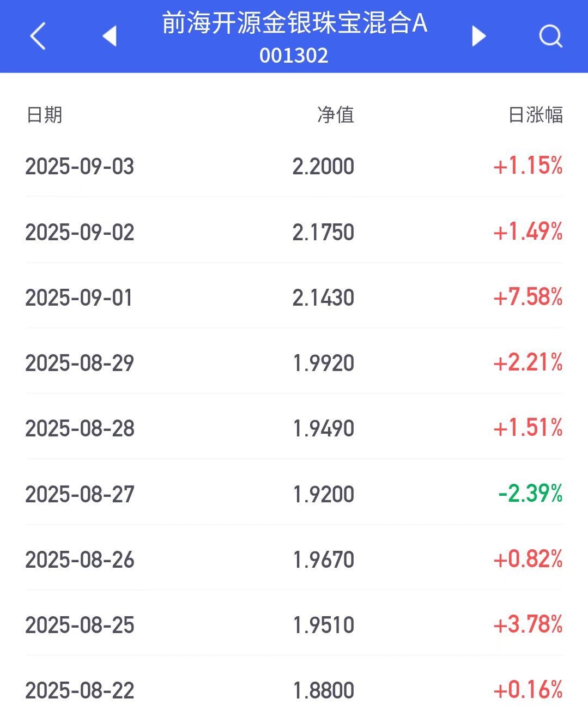
Task: Tap fund code 001302
Action: tap(294, 56)
